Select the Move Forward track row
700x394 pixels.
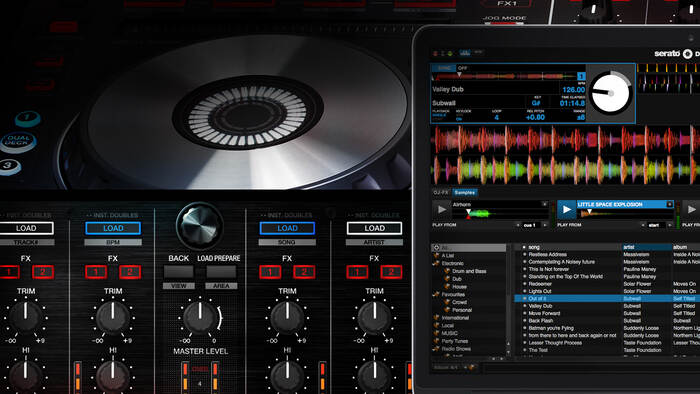[607, 313]
